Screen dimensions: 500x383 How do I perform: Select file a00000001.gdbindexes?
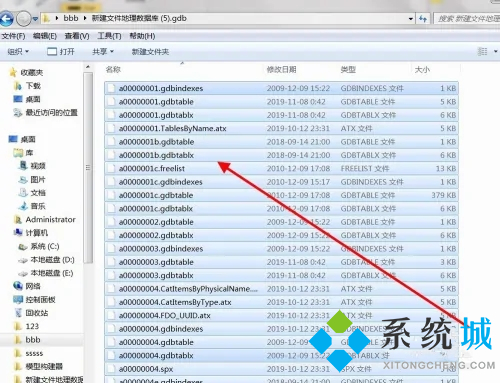click(x=282, y=88)
